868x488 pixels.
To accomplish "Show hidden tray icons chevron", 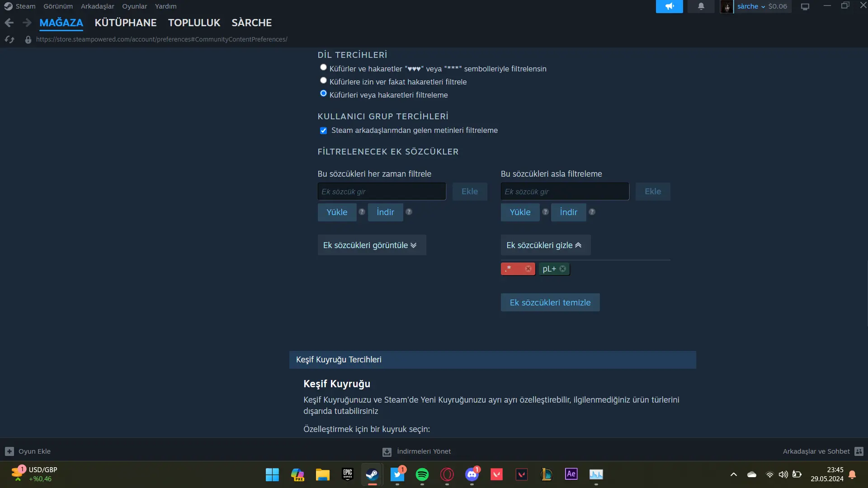I will click(734, 474).
